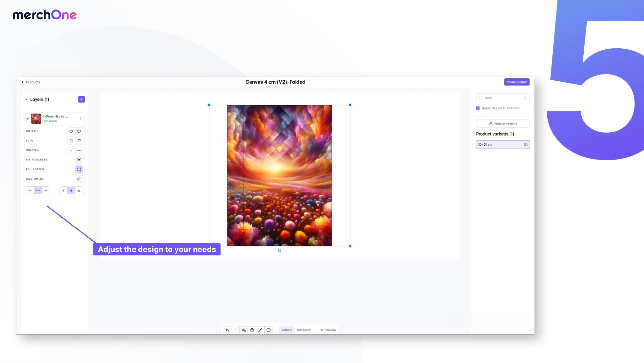644x363 pixels.
Task: Go back to Products
Action: click(x=31, y=82)
